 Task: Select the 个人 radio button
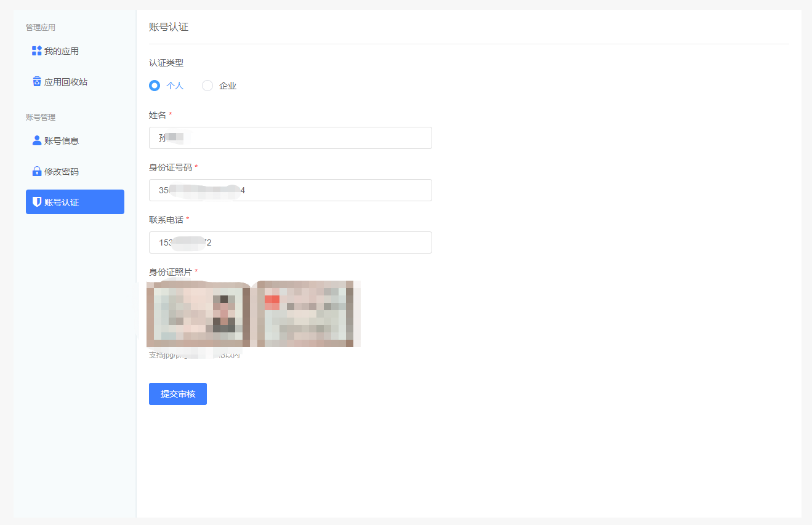(154, 85)
